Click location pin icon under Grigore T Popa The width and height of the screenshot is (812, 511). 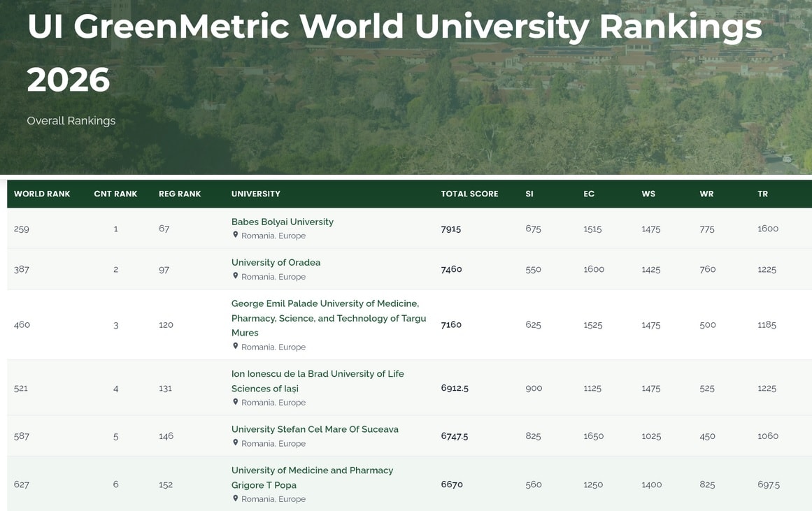(235, 498)
